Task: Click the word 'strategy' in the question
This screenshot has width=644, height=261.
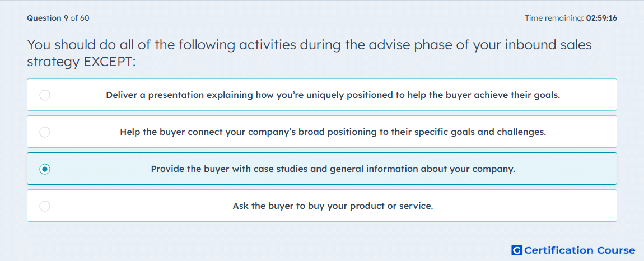Action: point(53,62)
